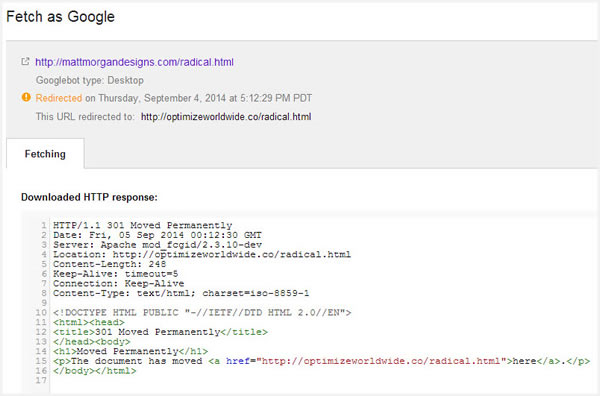The height and width of the screenshot is (396, 600).
Task: Click the <h1>Moved Permanently</h1> line
Action: [130, 351]
